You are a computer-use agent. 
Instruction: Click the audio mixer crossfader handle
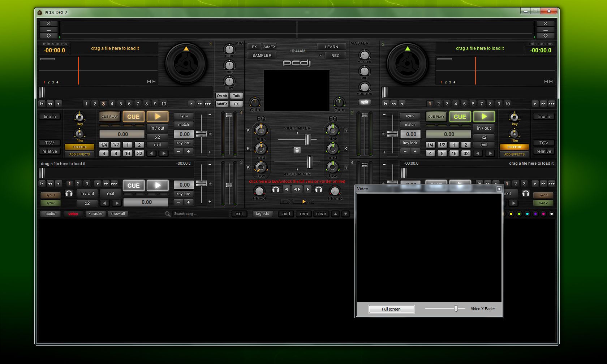[x=309, y=162]
